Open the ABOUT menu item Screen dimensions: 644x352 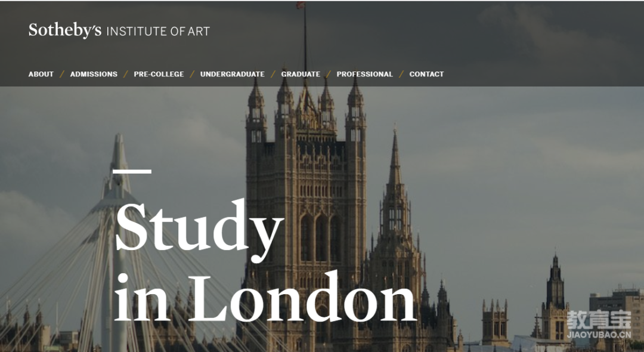41,75
